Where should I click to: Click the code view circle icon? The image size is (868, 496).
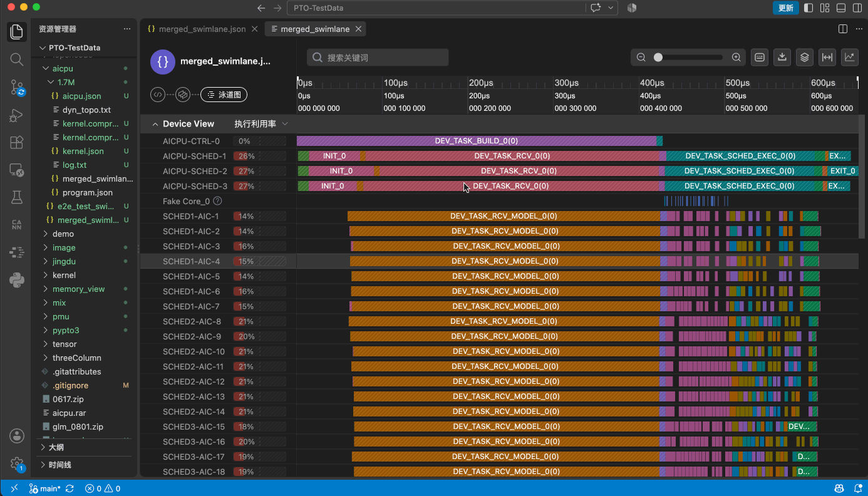pyautogui.click(x=158, y=95)
